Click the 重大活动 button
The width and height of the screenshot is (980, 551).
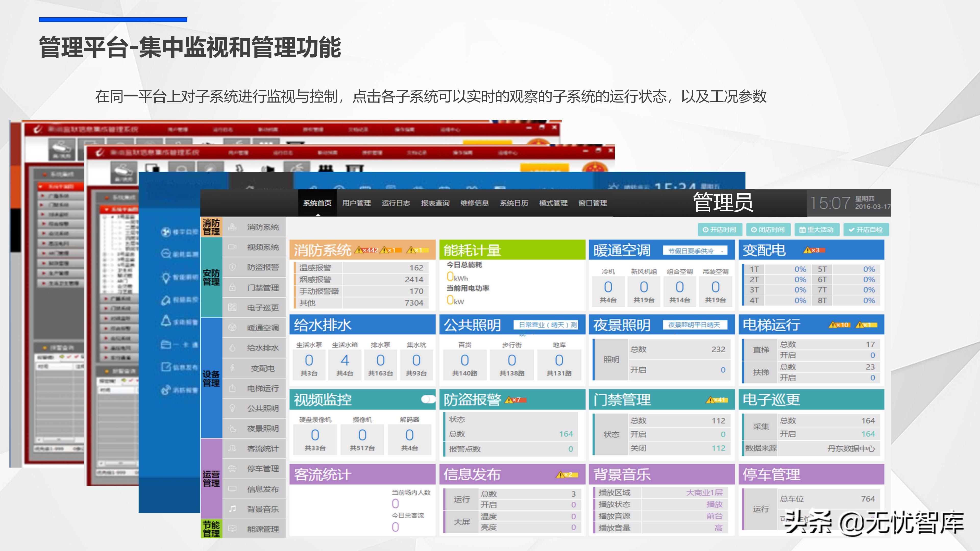pyautogui.click(x=817, y=230)
